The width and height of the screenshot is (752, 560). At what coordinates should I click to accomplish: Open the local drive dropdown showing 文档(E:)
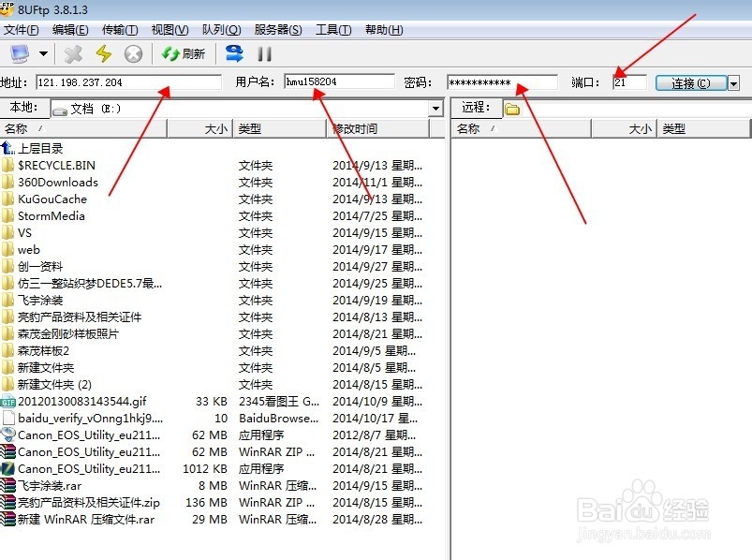434,108
